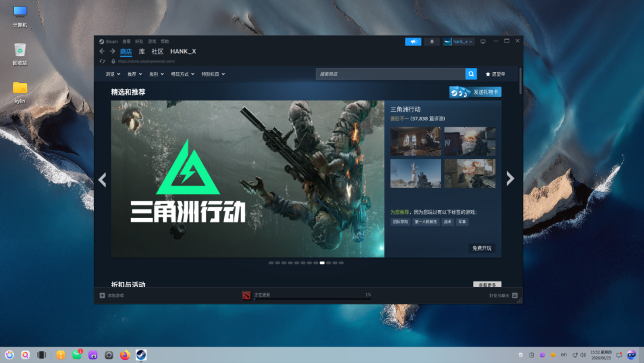Open the room interior screenshot thumbnail
Viewport: 644px width, 363px height.
tap(416, 141)
